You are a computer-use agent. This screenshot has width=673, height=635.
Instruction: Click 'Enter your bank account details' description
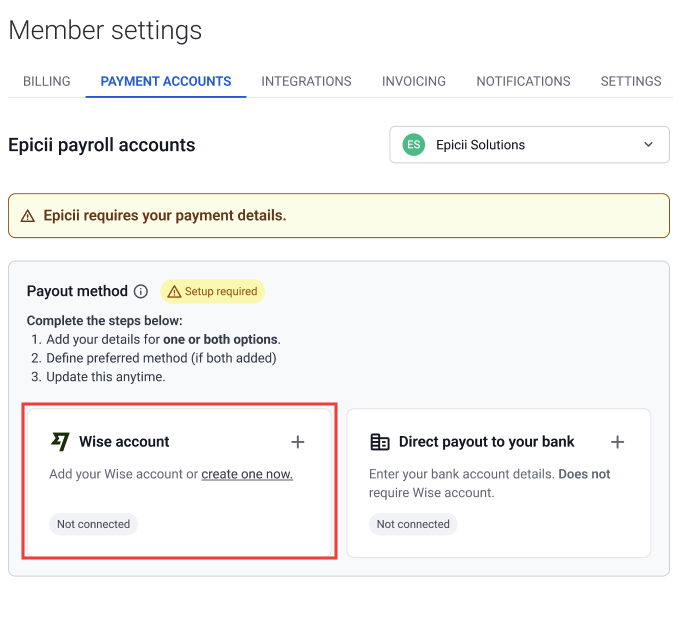point(489,483)
